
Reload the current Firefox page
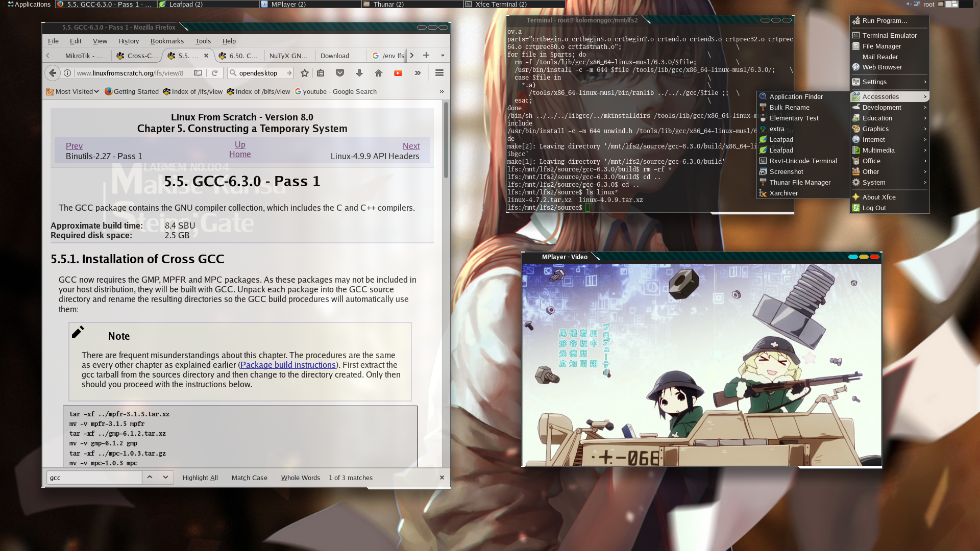pos(215,73)
